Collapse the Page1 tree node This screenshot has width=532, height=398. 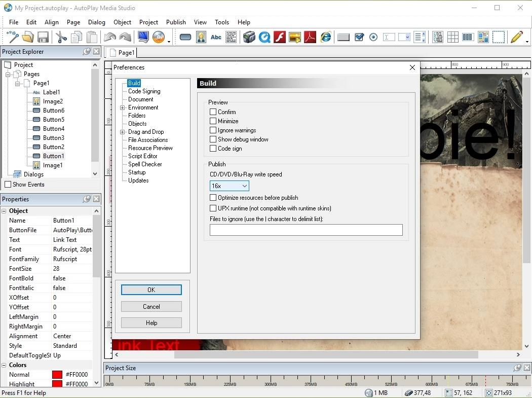pos(17,84)
